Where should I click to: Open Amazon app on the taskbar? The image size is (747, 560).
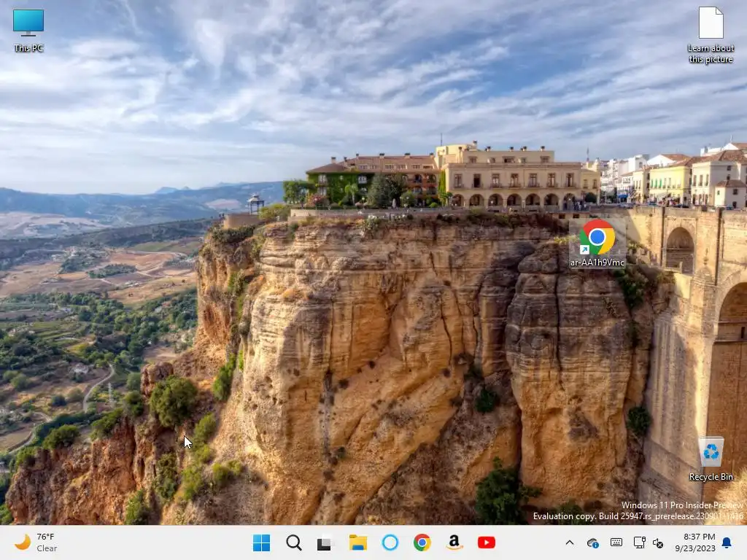[454, 542]
